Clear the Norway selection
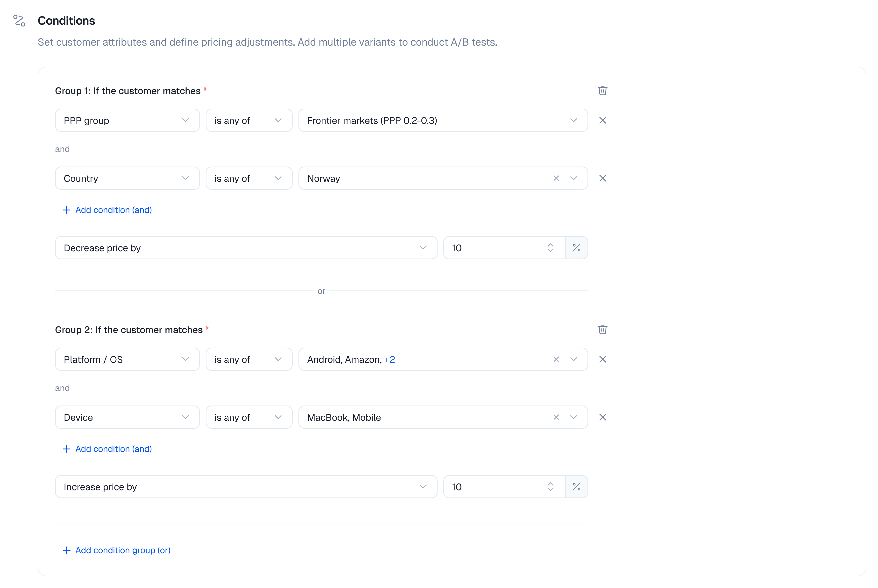 click(x=556, y=178)
